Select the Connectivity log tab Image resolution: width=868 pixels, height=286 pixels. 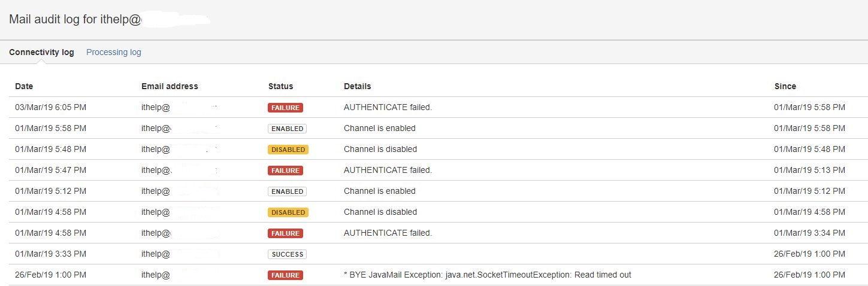point(41,52)
